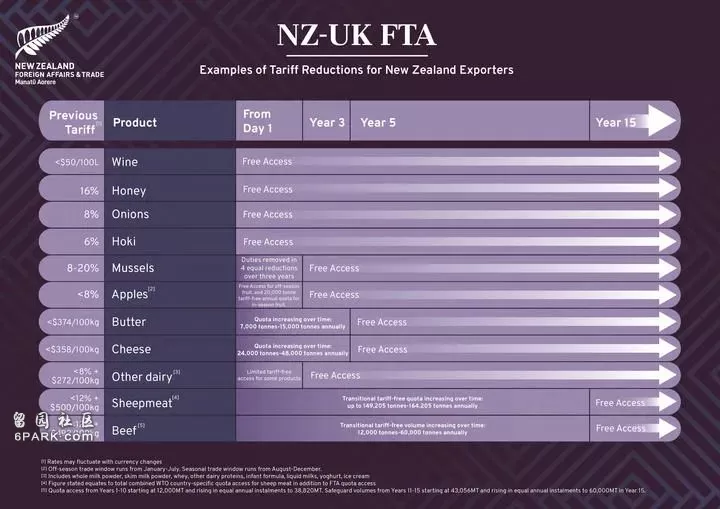Select the Year 5 column header
This screenshot has height=509, width=720.
click(x=377, y=122)
